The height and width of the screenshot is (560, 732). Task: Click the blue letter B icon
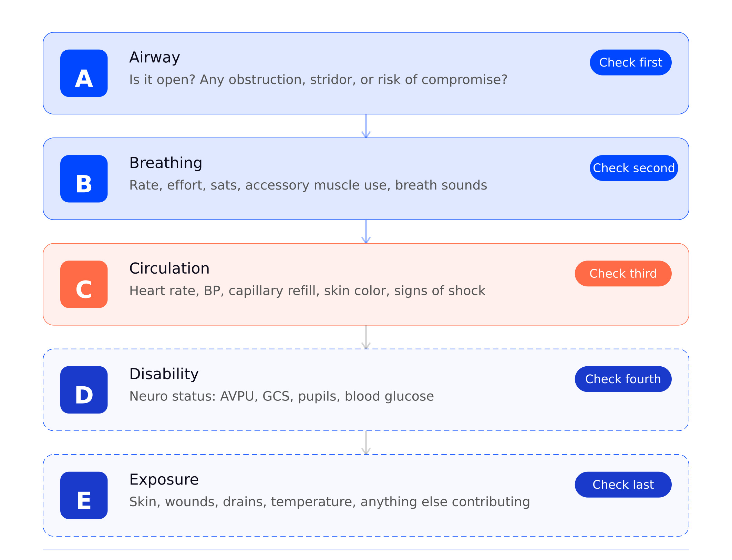click(x=84, y=179)
